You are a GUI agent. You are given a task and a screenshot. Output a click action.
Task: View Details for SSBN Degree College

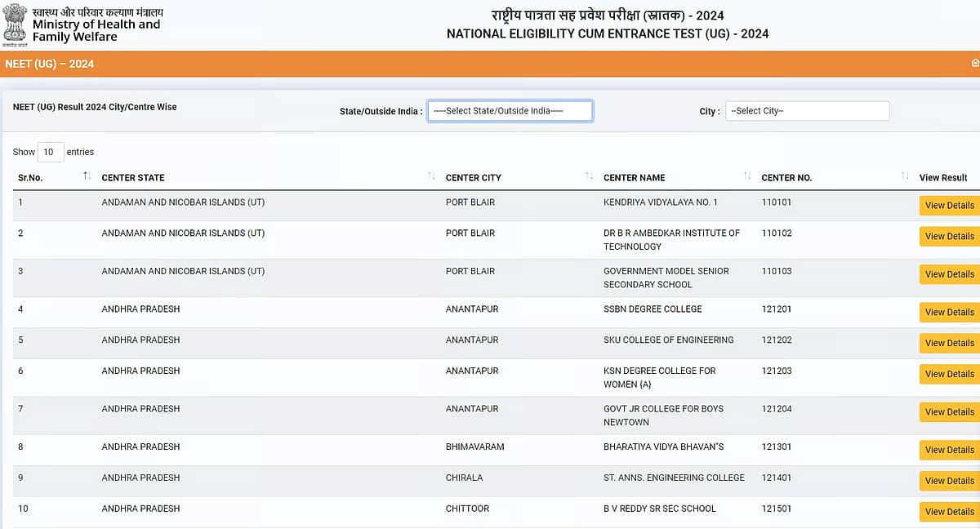click(949, 312)
